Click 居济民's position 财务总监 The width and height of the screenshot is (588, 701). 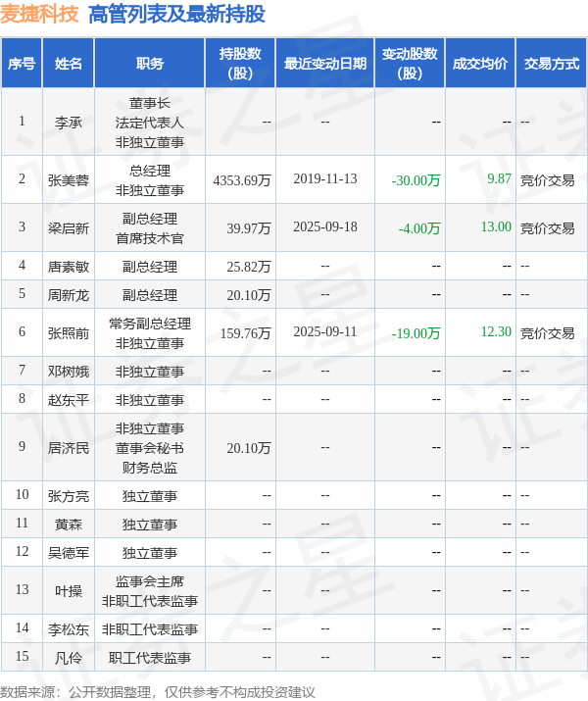[x=150, y=468]
